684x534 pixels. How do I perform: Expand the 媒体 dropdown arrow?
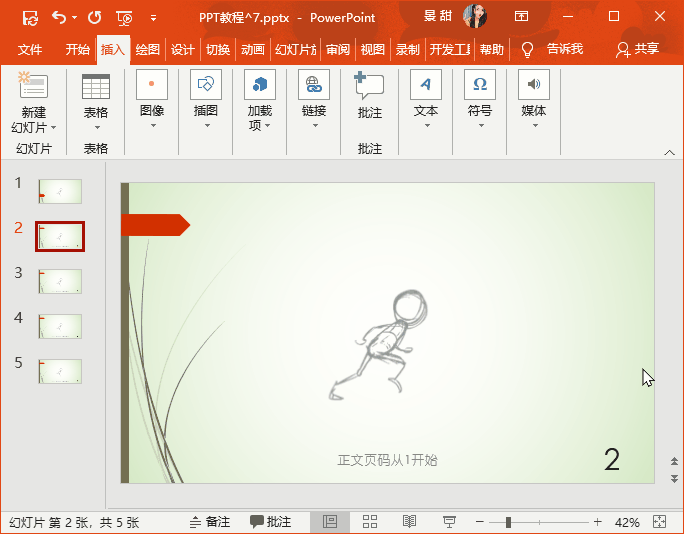coord(535,126)
